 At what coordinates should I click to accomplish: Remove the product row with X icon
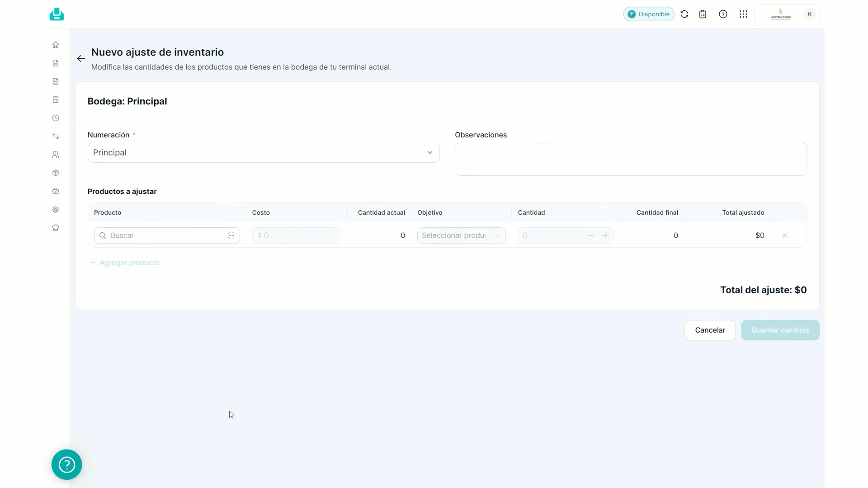click(x=785, y=235)
